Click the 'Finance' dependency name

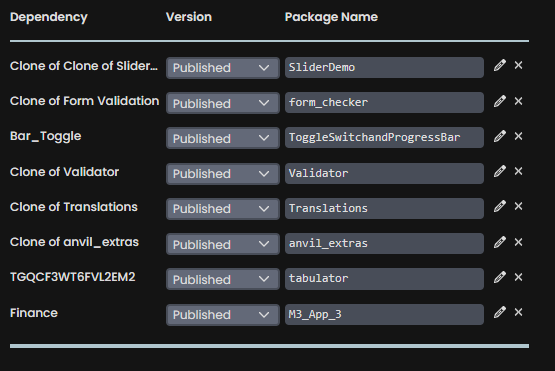34,313
